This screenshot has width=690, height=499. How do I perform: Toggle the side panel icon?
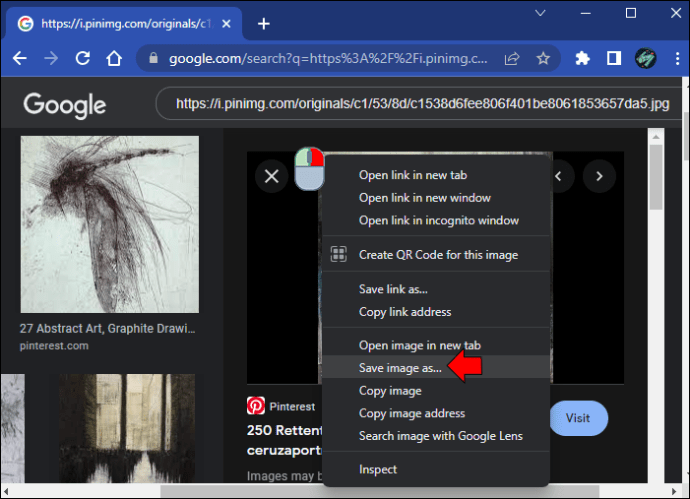click(x=614, y=58)
